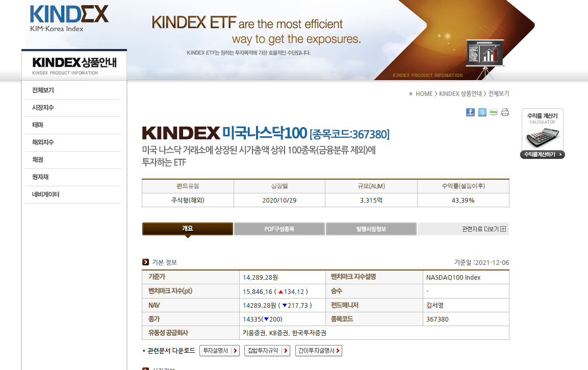The height and width of the screenshot is (370, 588).
Task: Click the 미국나스닥100 product title
Action: pyautogui.click(x=265, y=133)
